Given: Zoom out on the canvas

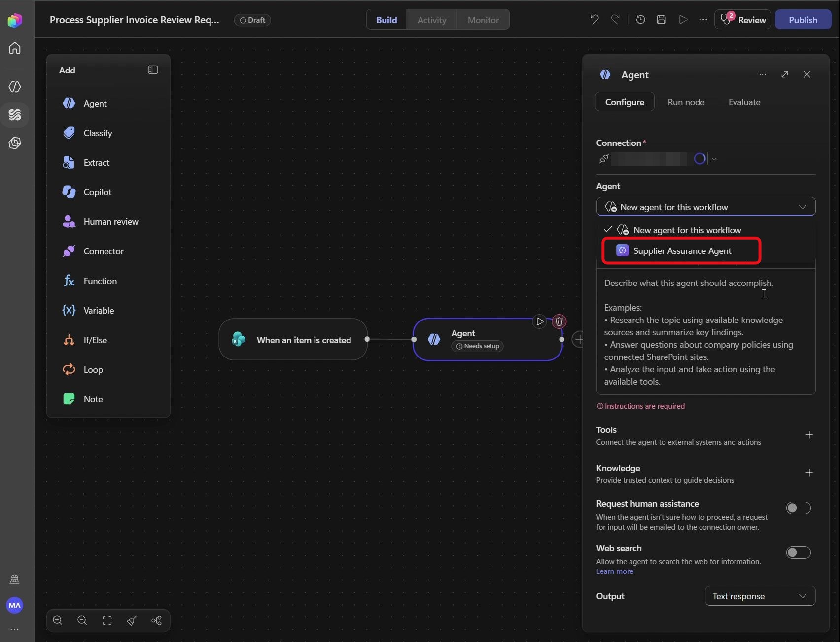Looking at the screenshot, I should 82,620.
